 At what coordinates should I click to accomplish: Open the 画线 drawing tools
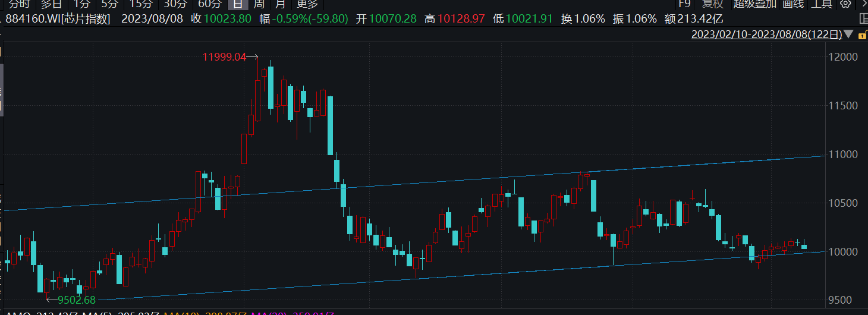point(792,4)
